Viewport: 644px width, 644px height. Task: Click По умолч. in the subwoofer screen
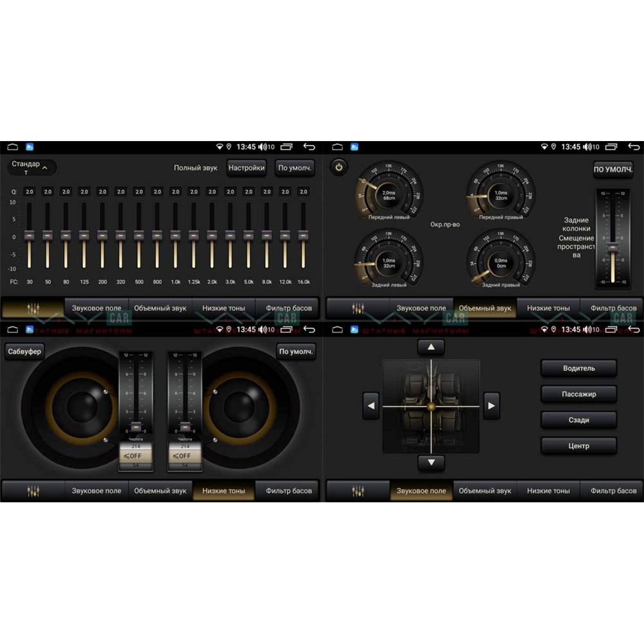[296, 352]
